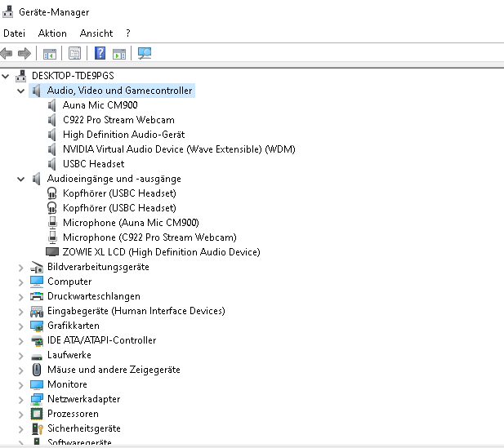Click the IDE ATA/ATAPI-Controller icon
504x448 pixels.
(37, 340)
